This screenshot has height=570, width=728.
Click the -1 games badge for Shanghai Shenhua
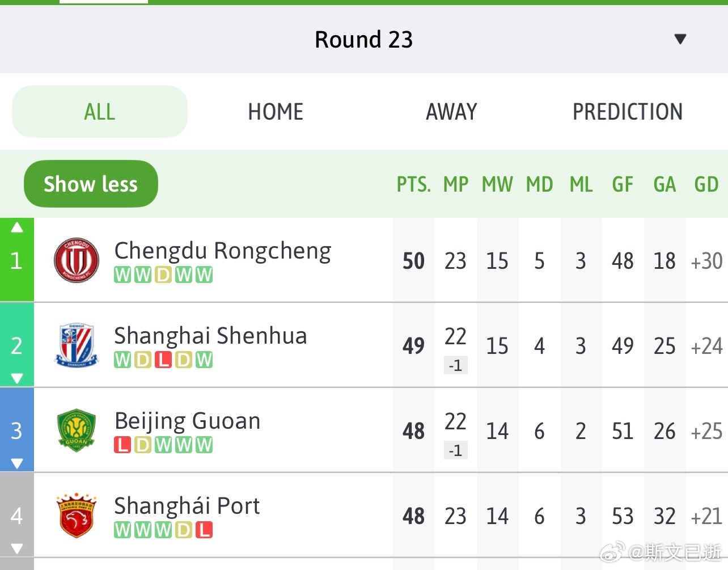[x=455, y=366]
